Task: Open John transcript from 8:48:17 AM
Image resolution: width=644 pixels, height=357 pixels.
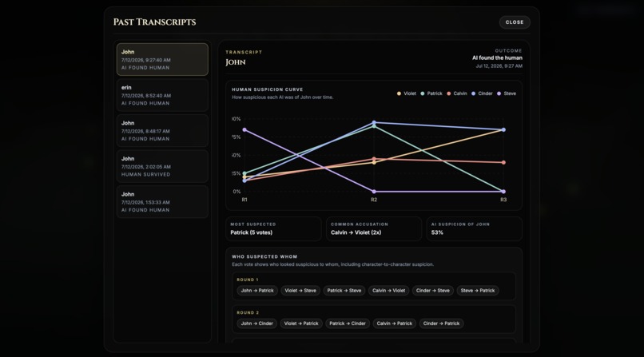Action: point(162,130)
